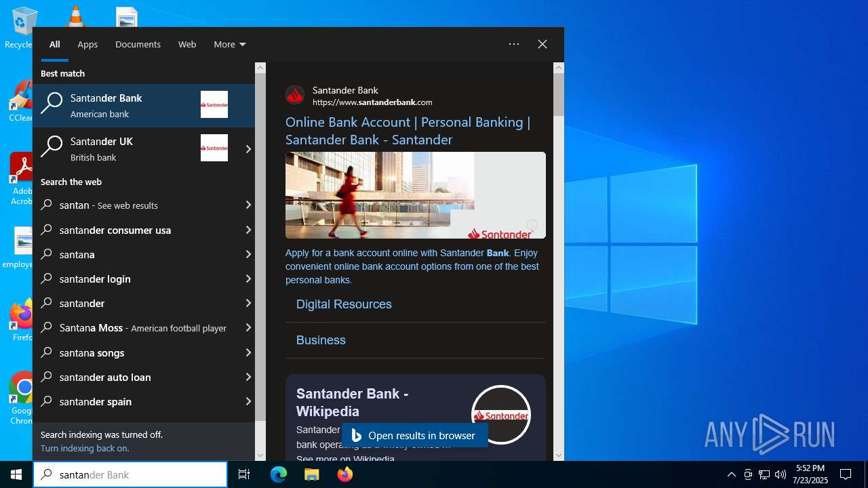
Task: Close the search panel
Action: [542, 44]
